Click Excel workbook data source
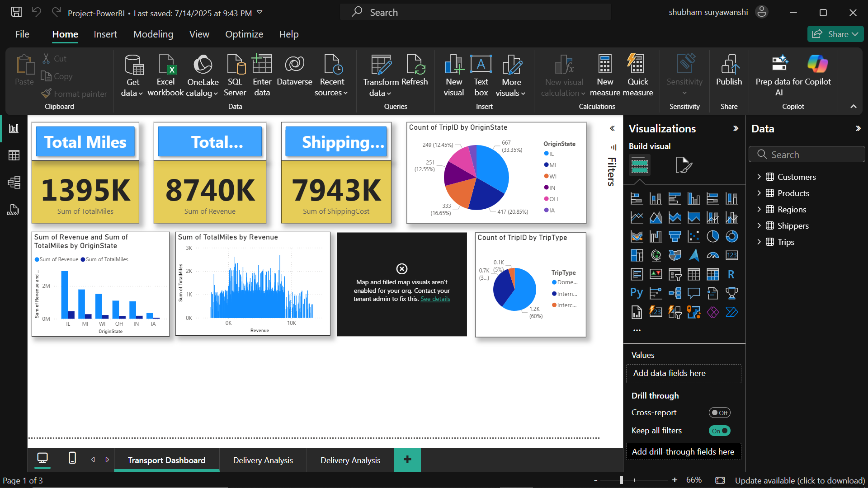Viewport: 868px width, 488px height. [165, 75]
